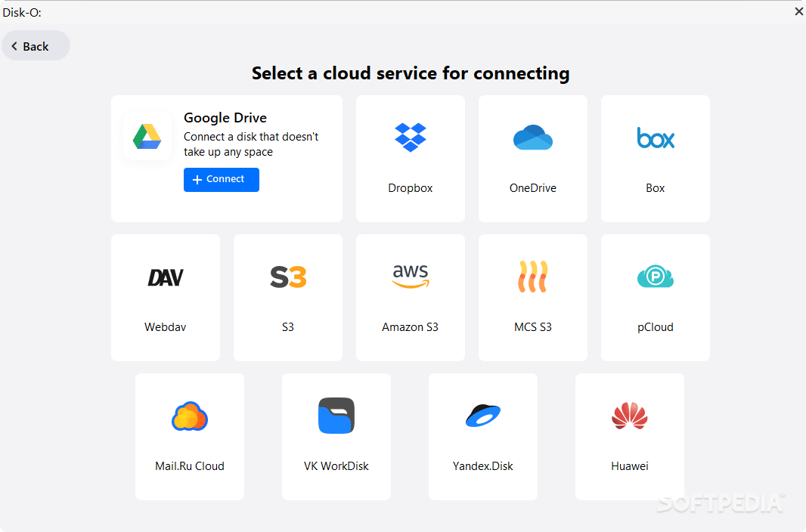806x532 pixels.
Task: Click the Amazon S3 label text
Action: 411,327
